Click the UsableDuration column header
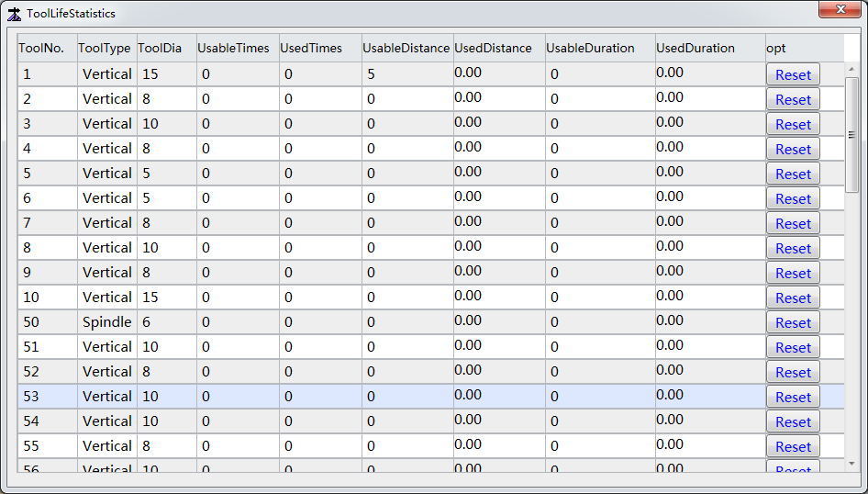868x494 pixels. pyautogui.click(x=600, y=48)
